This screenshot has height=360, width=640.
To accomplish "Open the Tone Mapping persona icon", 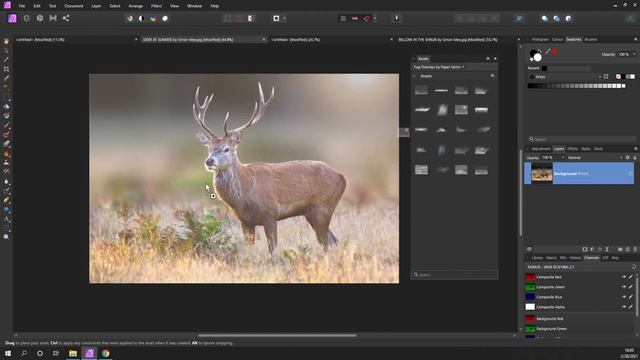I will [x=53, y=18].
